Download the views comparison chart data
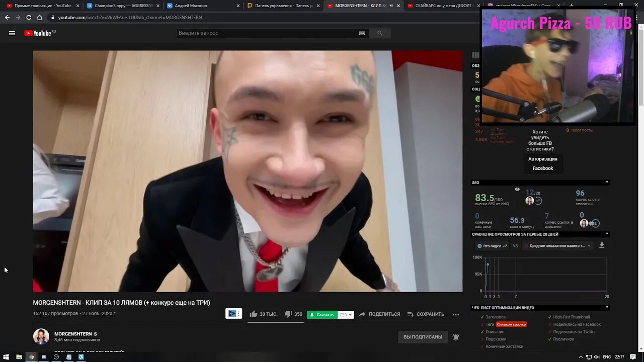 [601, 245]
